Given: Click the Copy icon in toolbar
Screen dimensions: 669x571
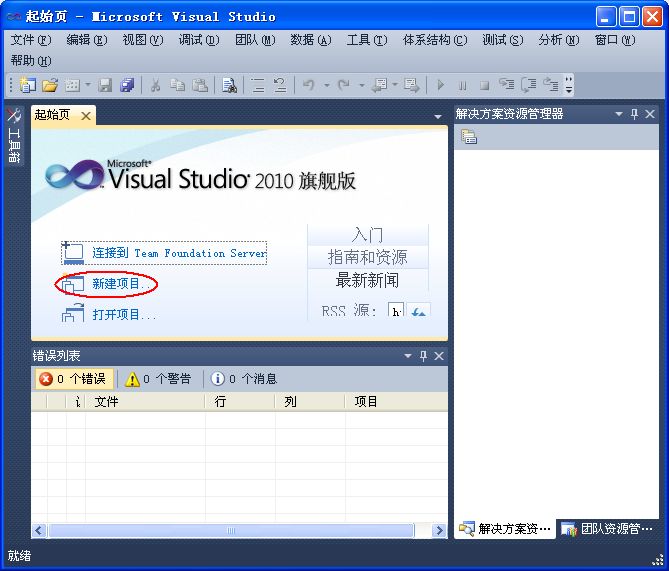Looking at the screenshot, I should coord(177,85).
